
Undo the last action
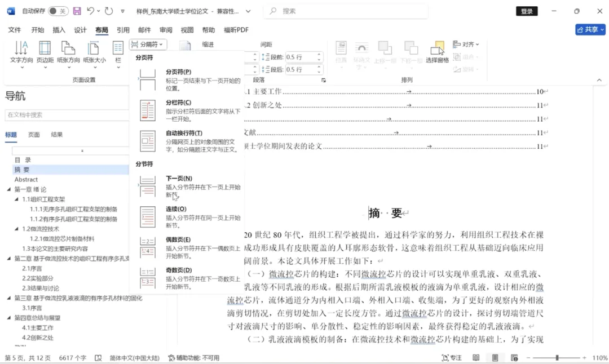[90, 11]
